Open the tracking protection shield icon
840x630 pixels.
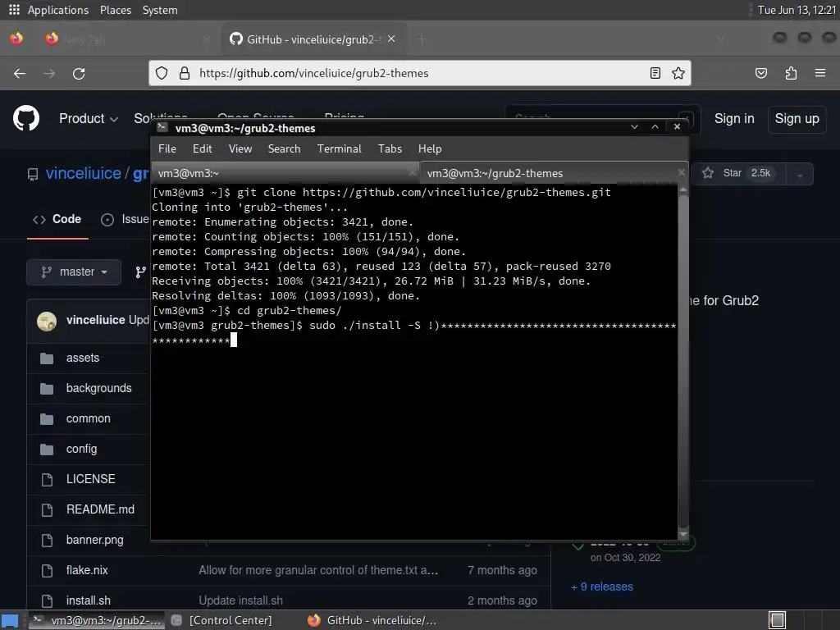[162, 73]
